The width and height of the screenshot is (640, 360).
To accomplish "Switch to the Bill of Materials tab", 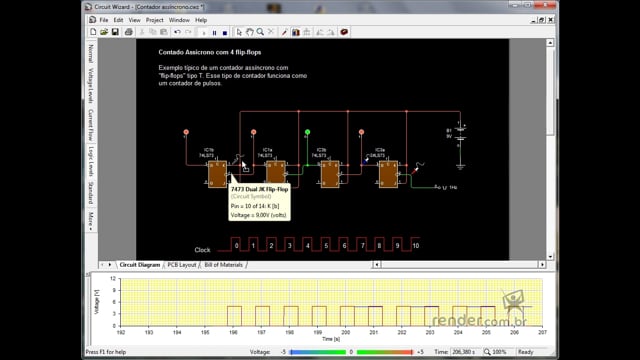I will (x=223, y=265).
